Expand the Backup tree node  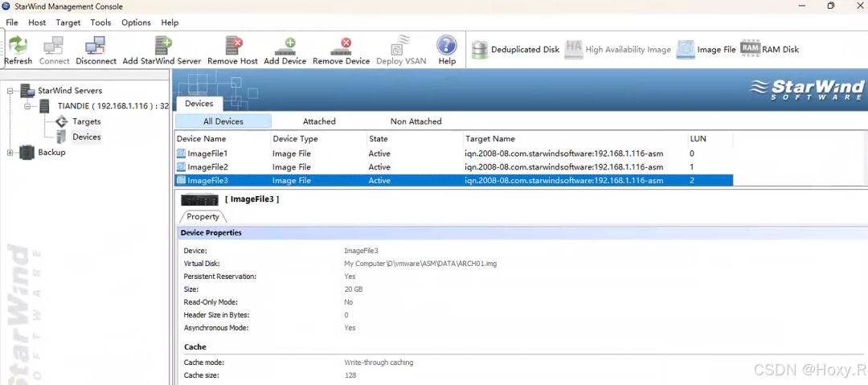click(10, 153)
